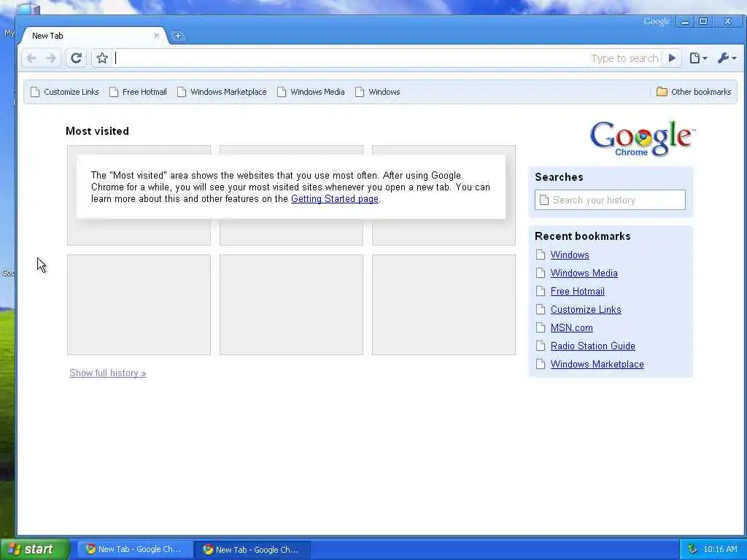Open the Radio Station Guide bookmark
The width and height of the screenshot is (747, 560).
592,346
